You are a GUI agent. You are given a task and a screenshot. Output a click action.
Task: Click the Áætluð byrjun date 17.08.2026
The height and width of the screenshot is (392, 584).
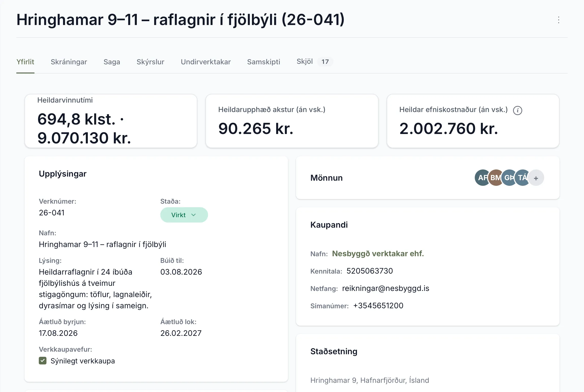click(x=58, y=333)
